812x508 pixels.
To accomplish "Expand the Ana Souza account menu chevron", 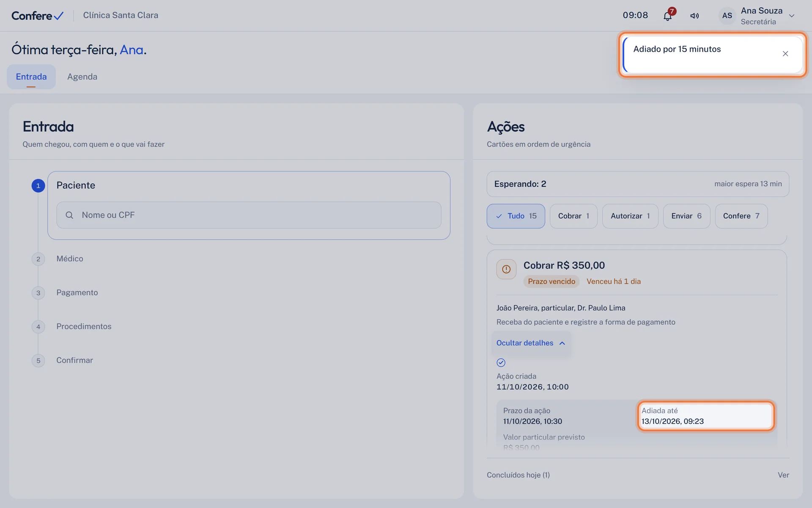I will [792, 16].
